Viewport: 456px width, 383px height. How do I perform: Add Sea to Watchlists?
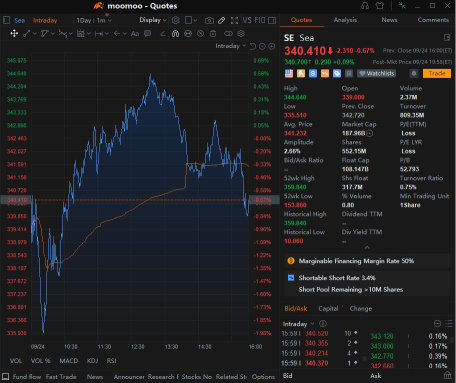[376, 73]
